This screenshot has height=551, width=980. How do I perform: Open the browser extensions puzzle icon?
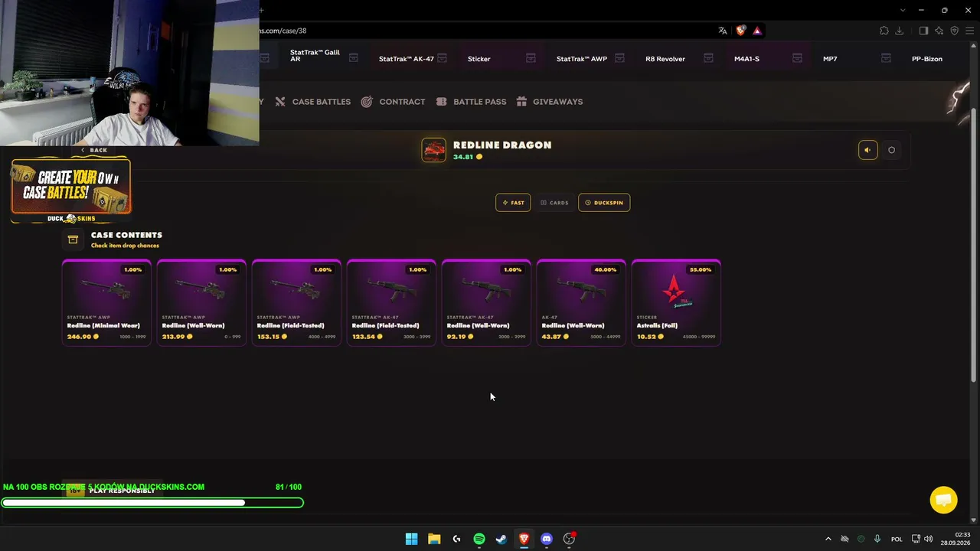[884, 31]
